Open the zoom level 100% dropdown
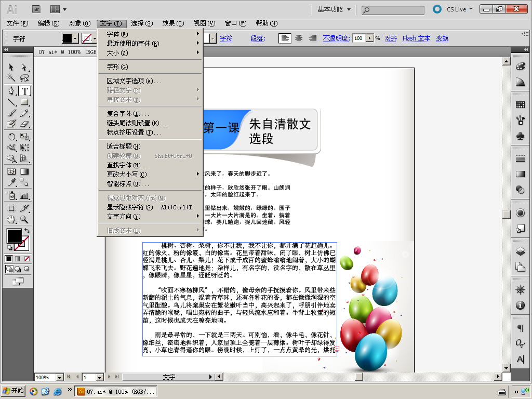This screenshot has height=399, width=532. [x=59, y=377]
